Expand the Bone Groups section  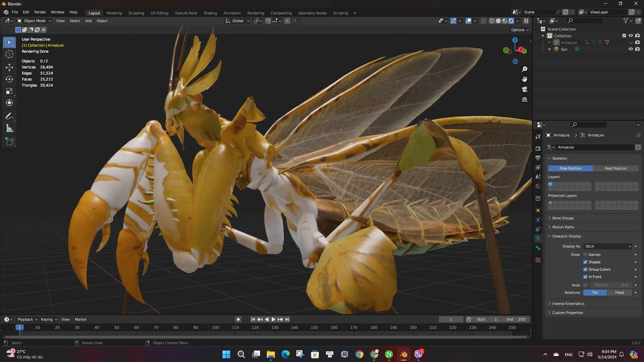coord(563,218)
